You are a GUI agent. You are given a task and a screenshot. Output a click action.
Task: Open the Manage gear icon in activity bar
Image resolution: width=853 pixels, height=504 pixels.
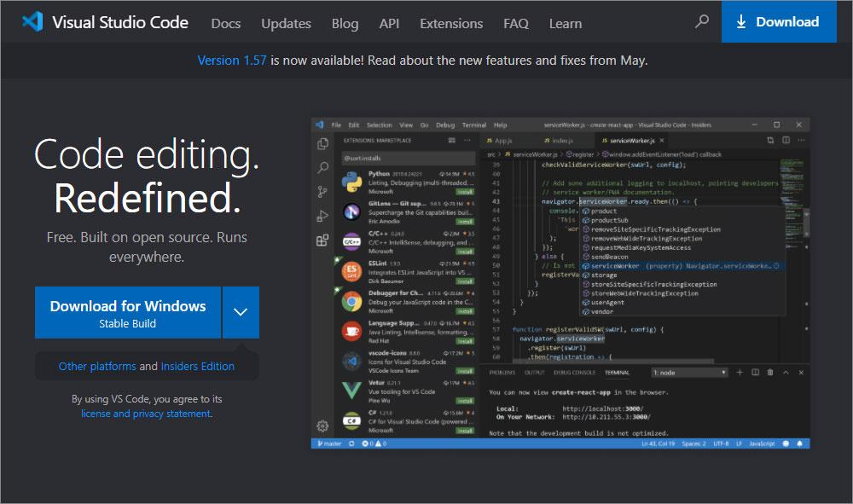pos(322,426)
